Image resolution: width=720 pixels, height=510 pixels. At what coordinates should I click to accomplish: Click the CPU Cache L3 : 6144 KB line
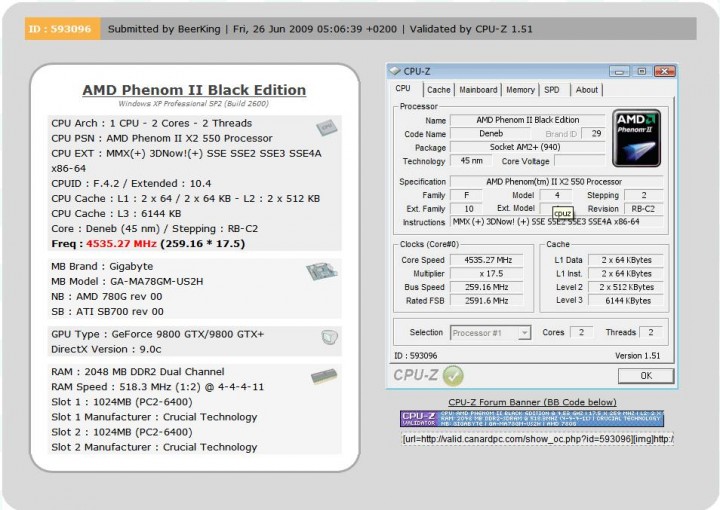[116, 213]
